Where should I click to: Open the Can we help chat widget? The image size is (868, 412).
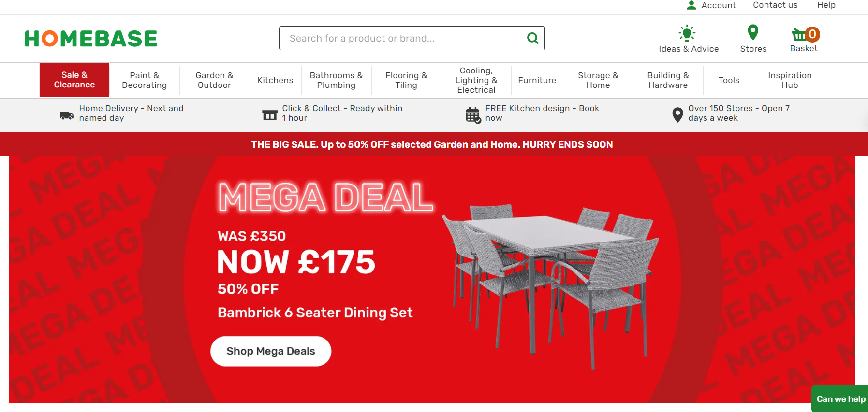pyautogui.click(x=840, y=399)
